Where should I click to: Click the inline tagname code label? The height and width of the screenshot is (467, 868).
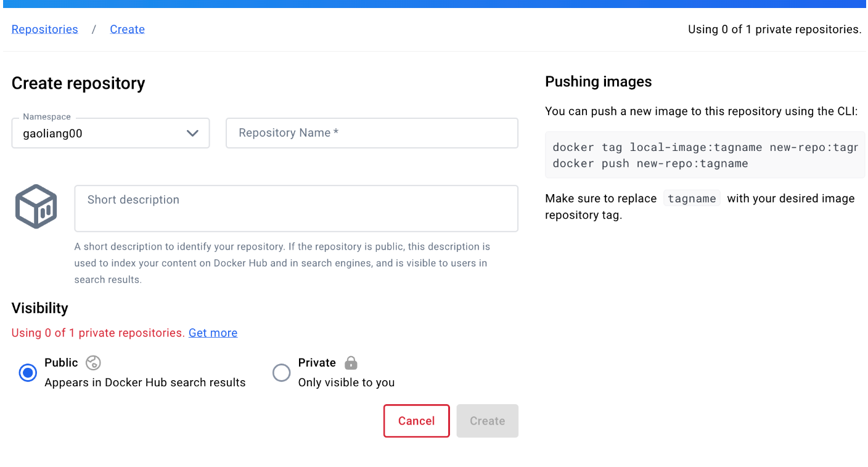692,198
